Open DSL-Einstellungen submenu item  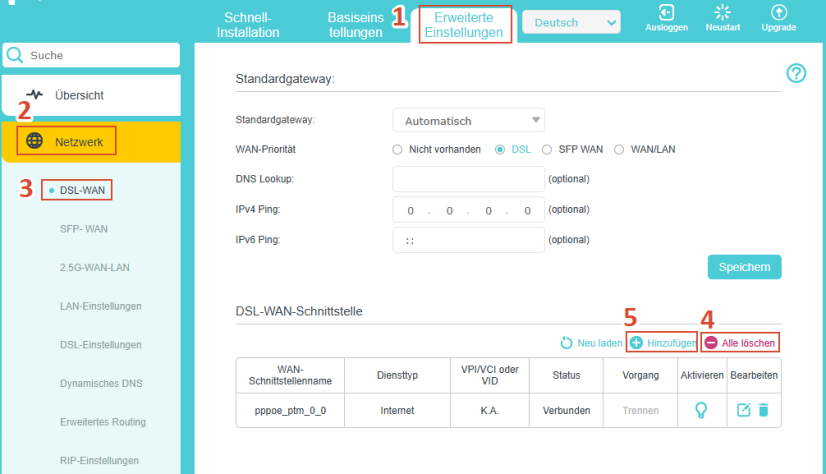coord(101,344)
